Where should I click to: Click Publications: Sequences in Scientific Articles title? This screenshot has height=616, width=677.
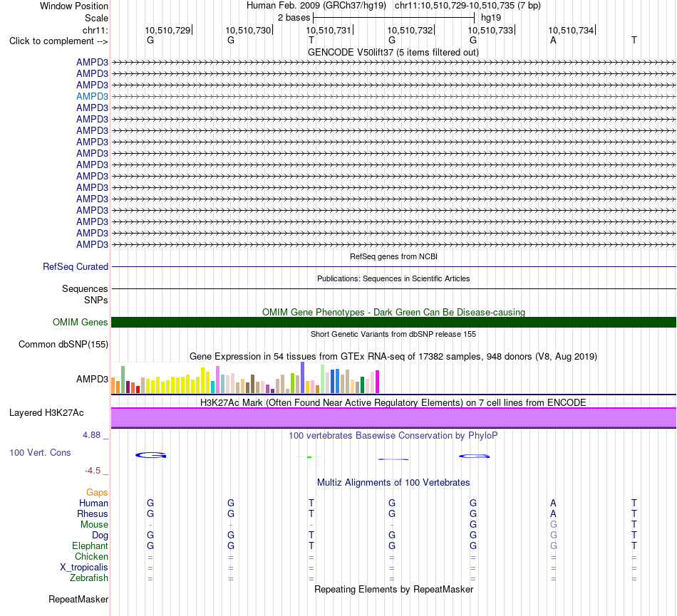click(393, 278)
